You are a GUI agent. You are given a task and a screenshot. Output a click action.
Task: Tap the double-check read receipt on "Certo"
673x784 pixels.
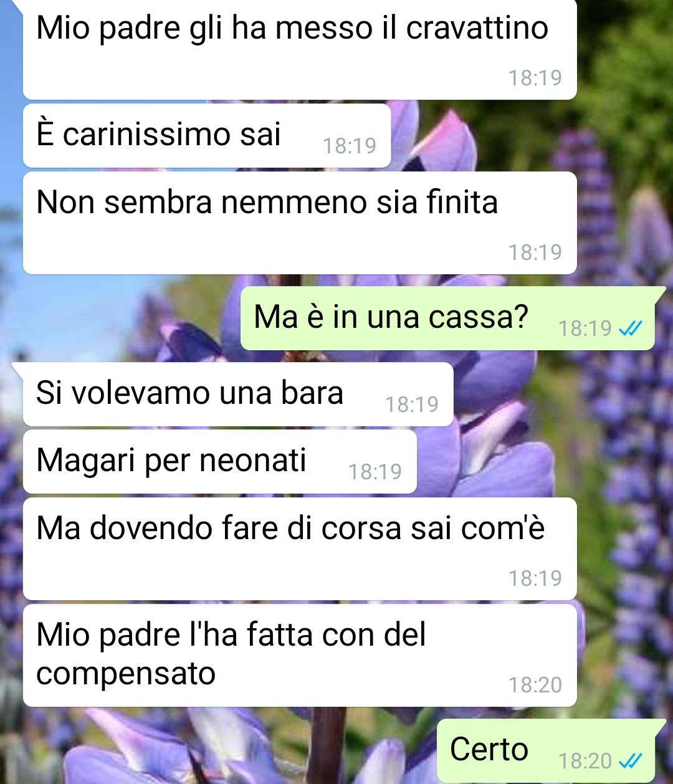pos(630,761)
